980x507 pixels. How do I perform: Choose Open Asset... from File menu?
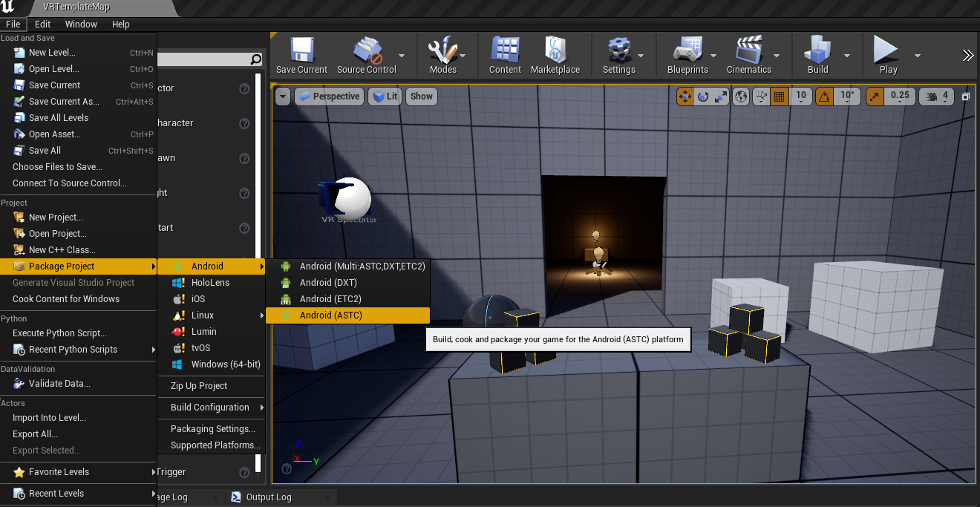coord(79,134)
